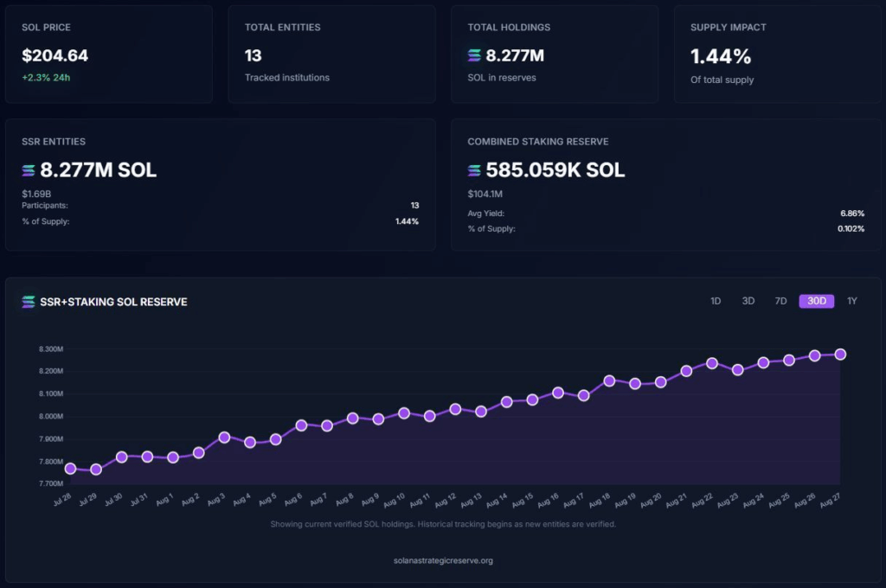
Task: Switch the chart to the 1D range
Action: point(716,301)
